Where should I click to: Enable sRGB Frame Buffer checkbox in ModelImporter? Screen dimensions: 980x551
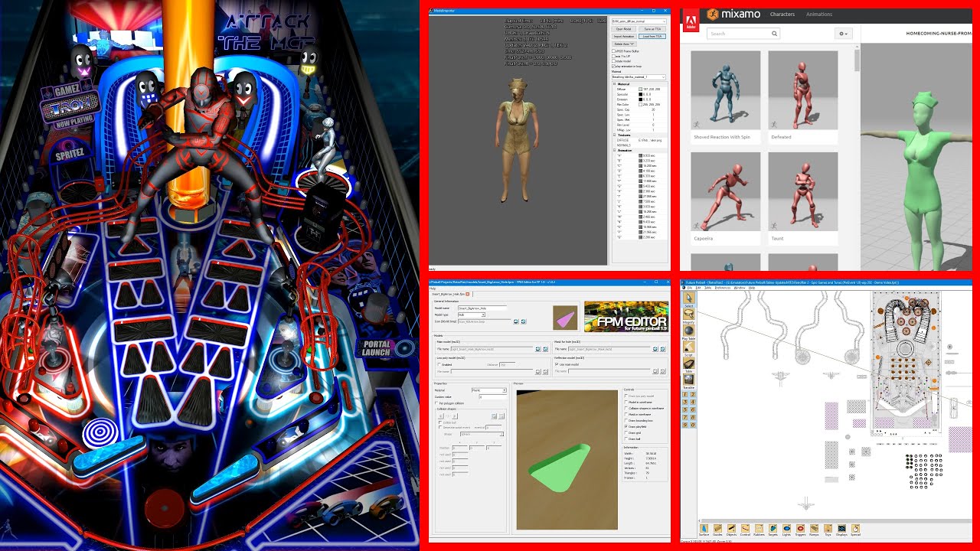pos(614,51)
